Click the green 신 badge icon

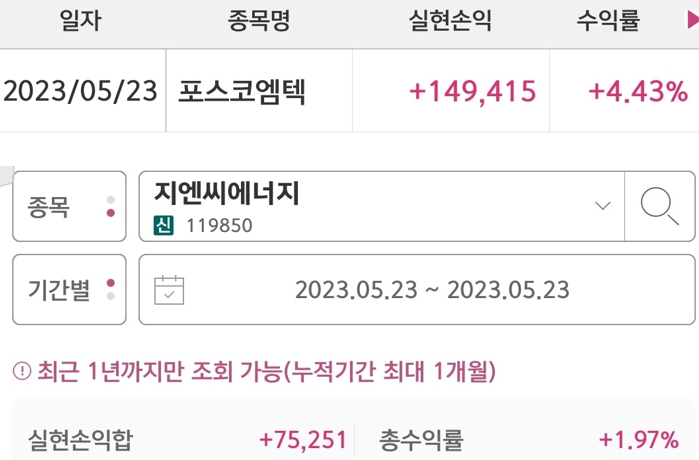(x=164, y=225)
